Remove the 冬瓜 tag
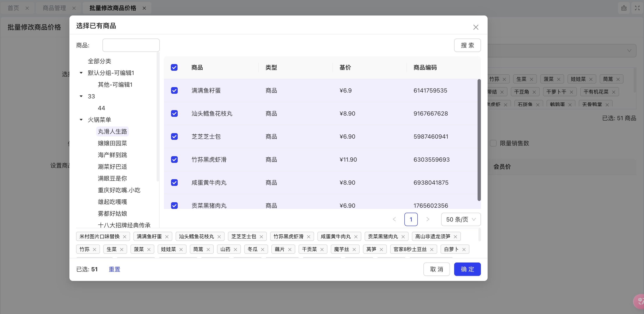644x314 pixels. coord(262,250)
